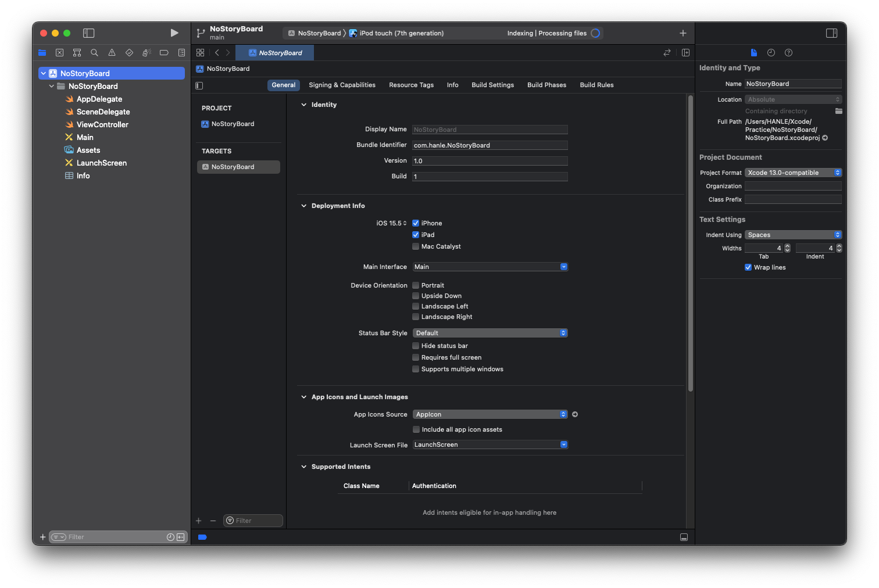Switch to Resource Tags tab
The image size is (879, 588).
(x=411, y=85)
